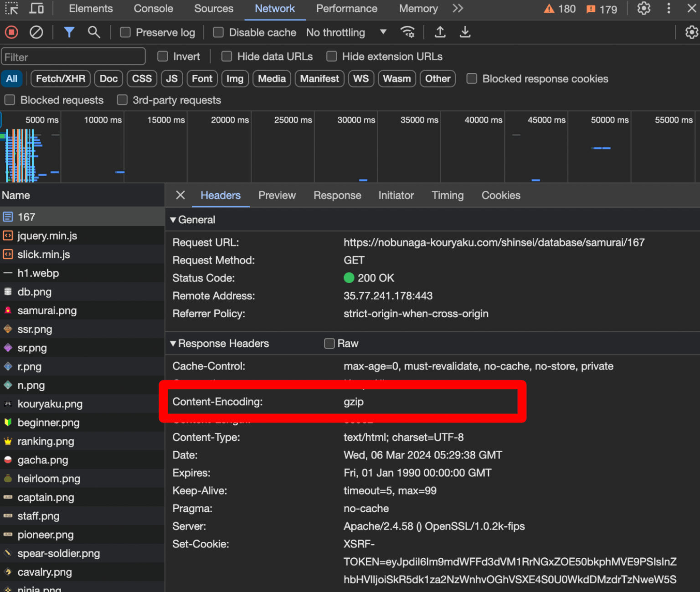Show issues count 179

(602, 9)
